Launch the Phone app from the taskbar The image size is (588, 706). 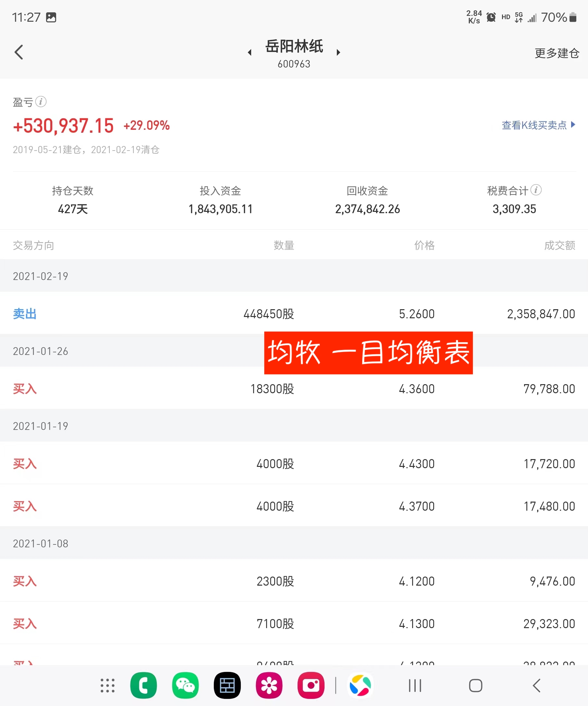tap(143, 685)
